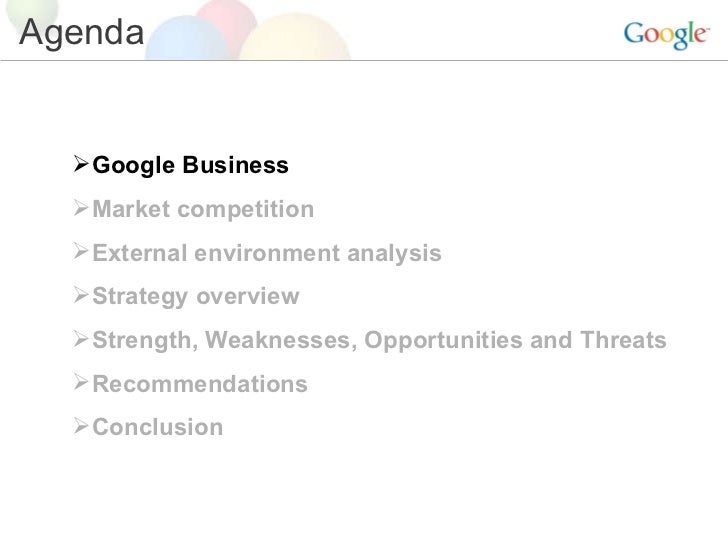Open the External environment analysis item
728x546 pixels.
click(267, 254)
